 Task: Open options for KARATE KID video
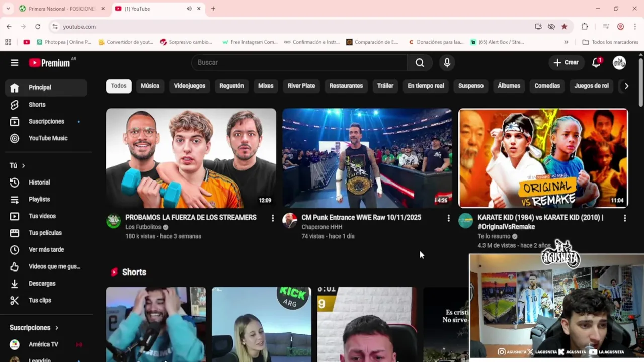(x=625, y=218)
